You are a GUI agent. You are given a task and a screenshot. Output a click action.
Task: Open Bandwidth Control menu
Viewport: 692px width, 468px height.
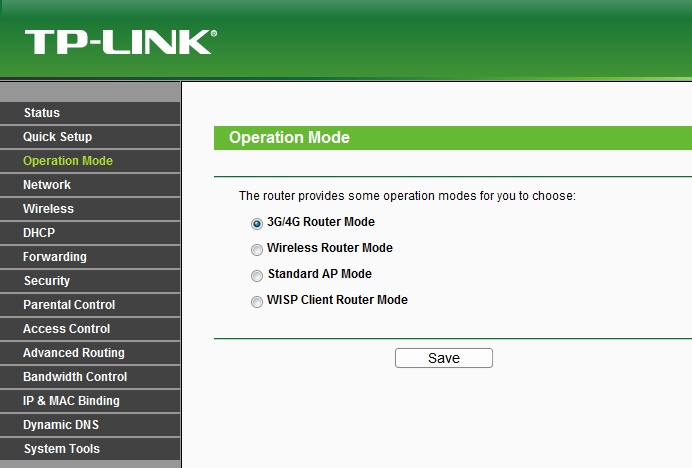click(x=90, y=377)
